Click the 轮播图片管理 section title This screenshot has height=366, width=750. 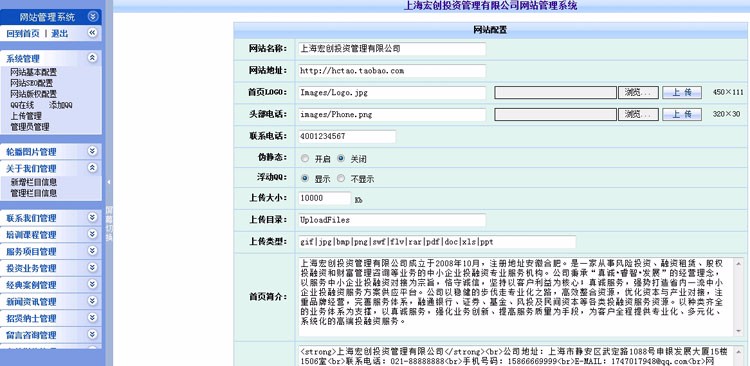(x=31, y=152)
